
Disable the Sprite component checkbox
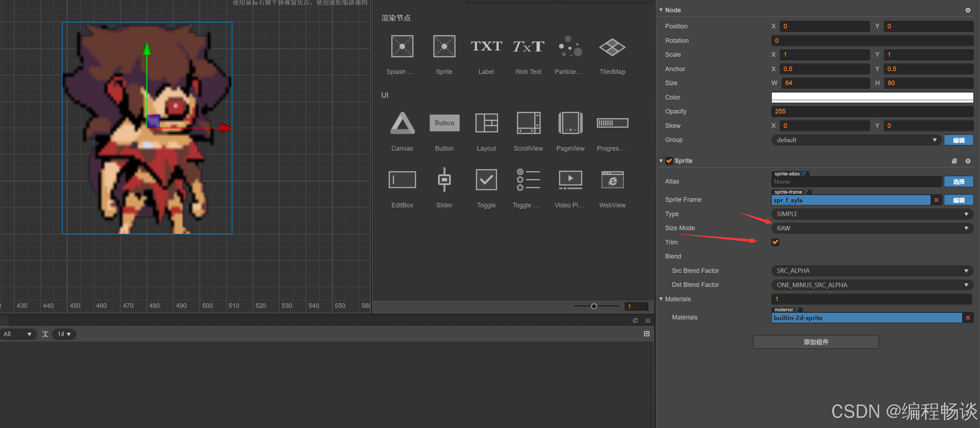click(669, 161)
